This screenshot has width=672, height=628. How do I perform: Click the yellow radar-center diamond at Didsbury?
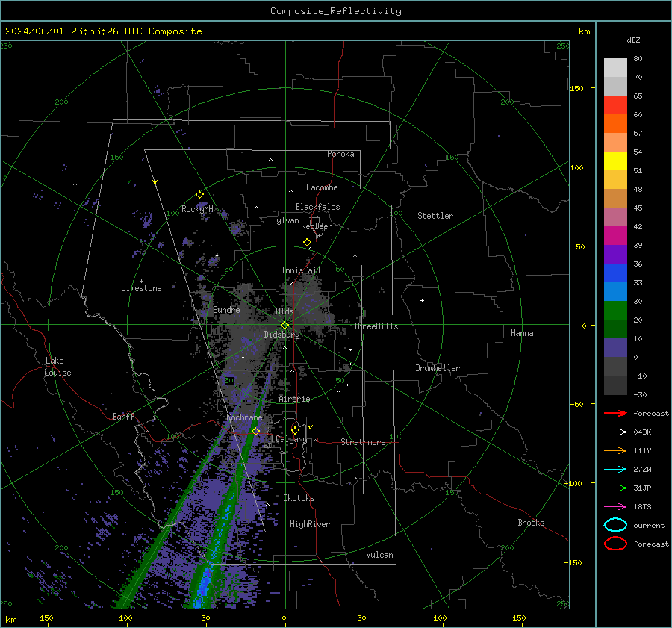pos(284,326)
